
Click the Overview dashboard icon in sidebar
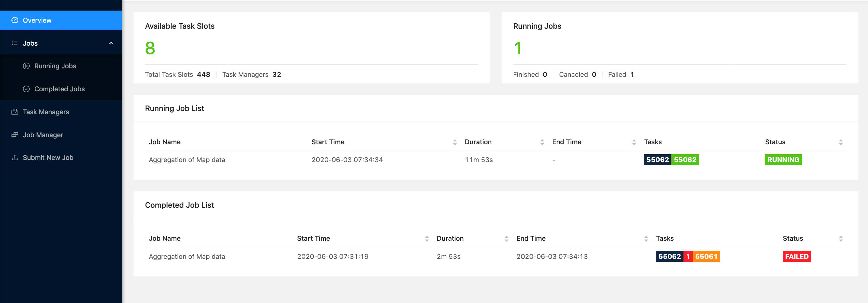coord(15,20)
